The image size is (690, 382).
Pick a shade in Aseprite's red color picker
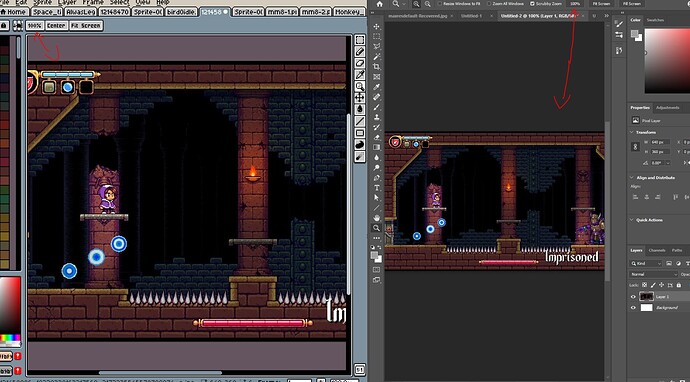[x=10, y=305]
